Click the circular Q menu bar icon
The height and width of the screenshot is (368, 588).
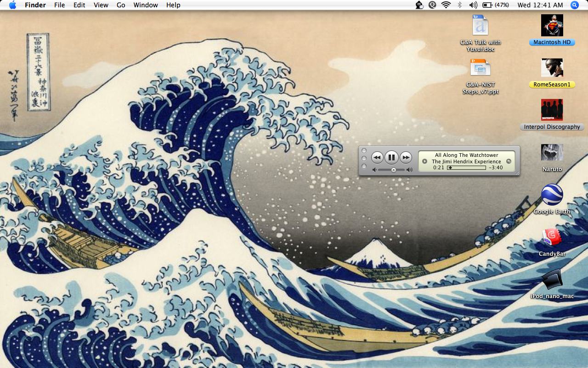(x=432, y=5)
